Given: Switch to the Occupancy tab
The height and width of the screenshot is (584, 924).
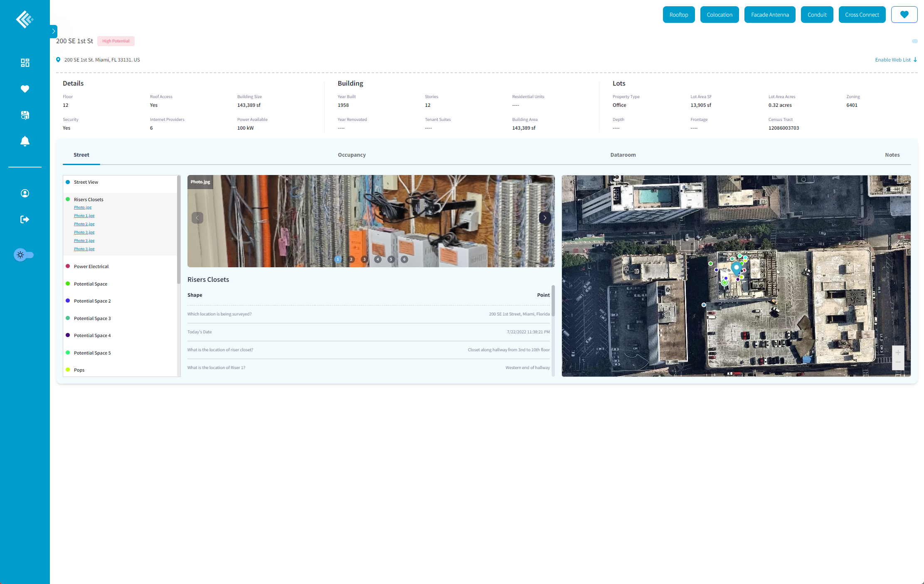Looking at the screenshot, I should (352, 155).
